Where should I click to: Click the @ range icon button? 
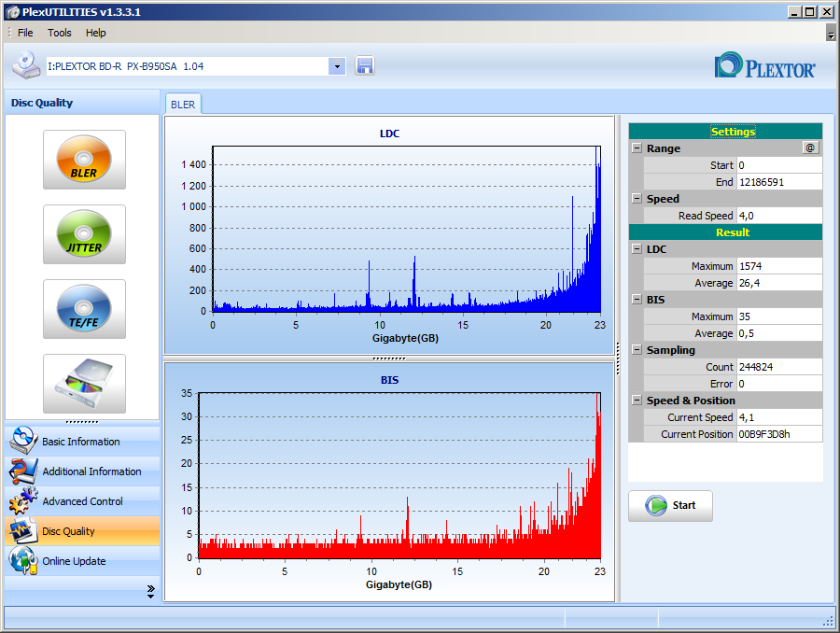[810, 148]
